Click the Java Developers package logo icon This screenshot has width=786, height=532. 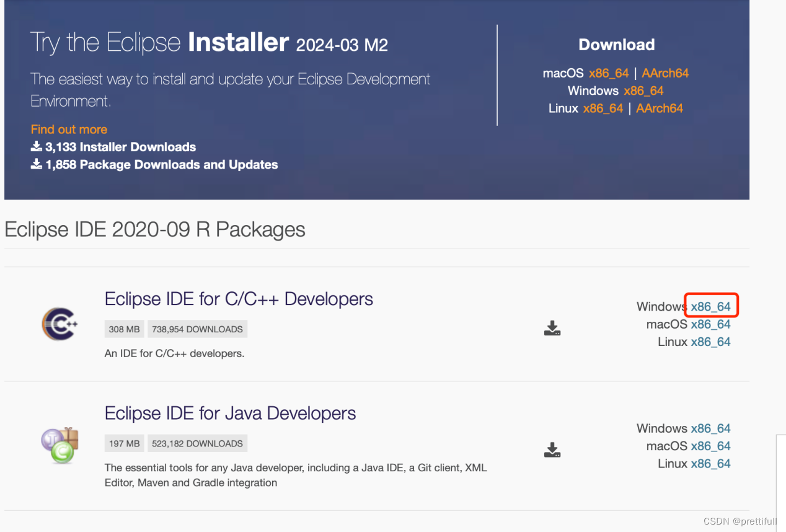(60, 445)
